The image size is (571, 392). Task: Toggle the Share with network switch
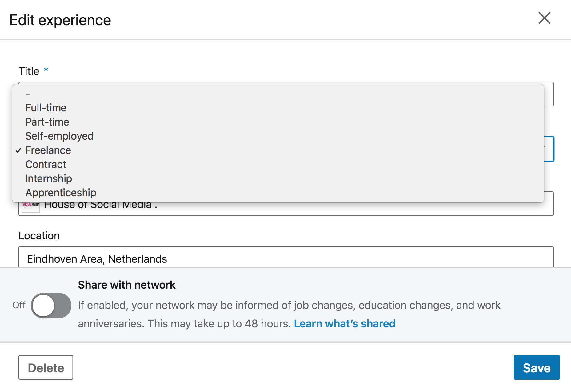51,305
